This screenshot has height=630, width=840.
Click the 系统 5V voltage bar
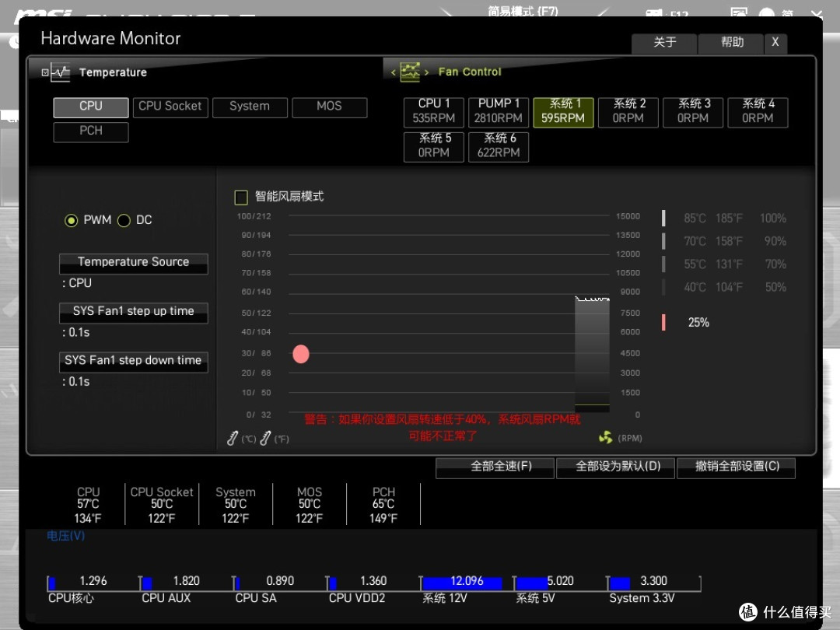click(x=560, y=583)
